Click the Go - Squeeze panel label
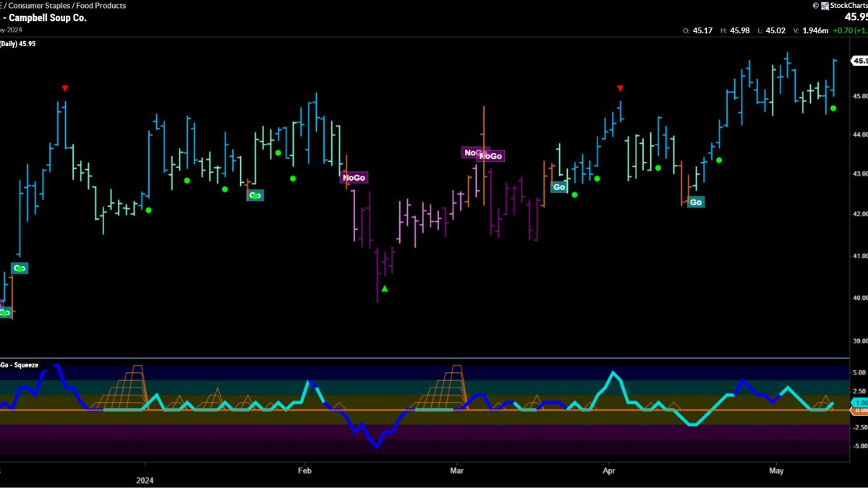 coord(20,365)
